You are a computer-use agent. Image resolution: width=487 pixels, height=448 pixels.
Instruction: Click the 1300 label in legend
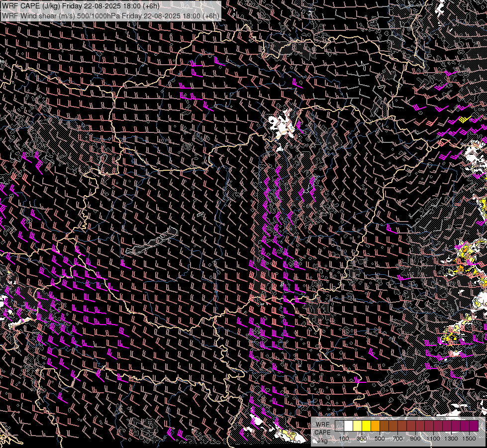[x=451, y=439]
